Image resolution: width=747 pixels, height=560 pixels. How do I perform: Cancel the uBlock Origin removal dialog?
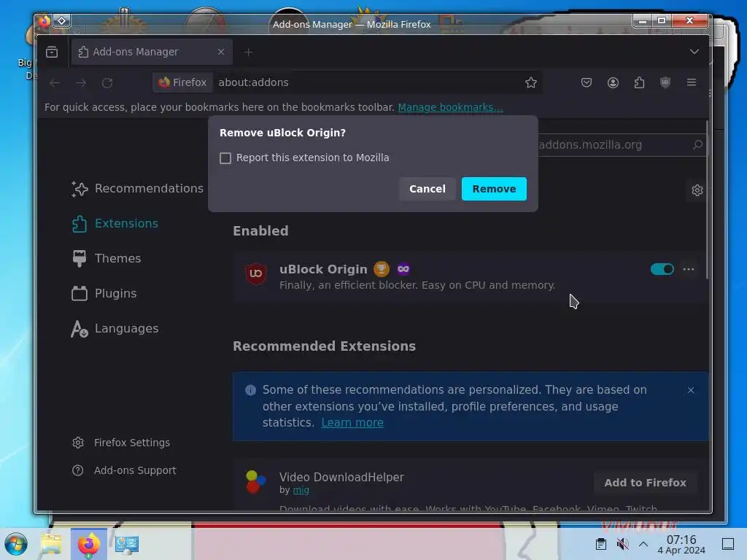pyautogui.click(x=427, y=189)
